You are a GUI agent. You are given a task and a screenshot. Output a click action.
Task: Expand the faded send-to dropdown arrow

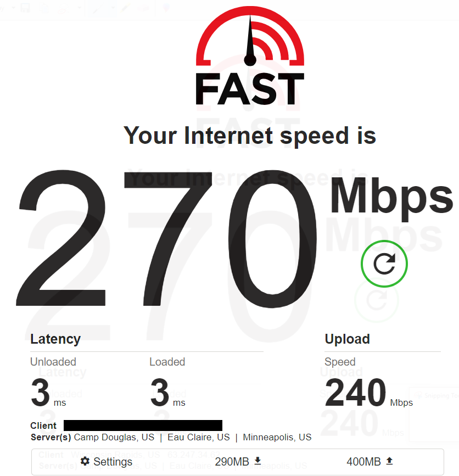click(x=80, y=8)
